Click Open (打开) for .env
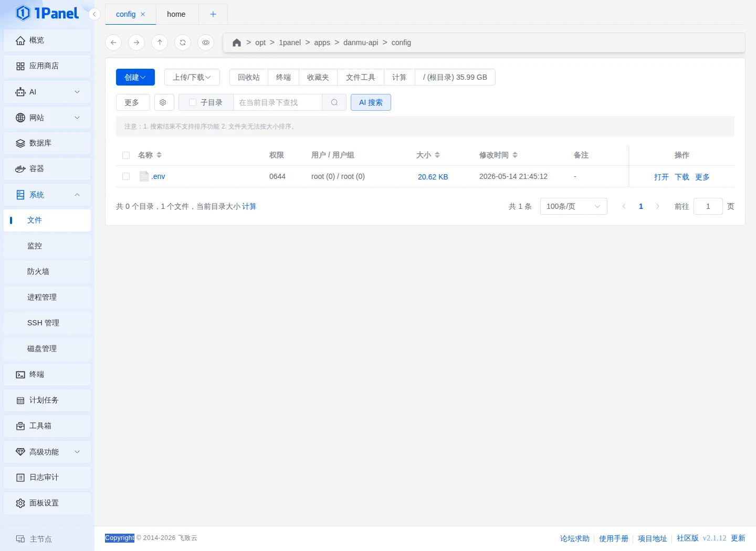Screen dimensions: 756x551 [x=661, y=177]
